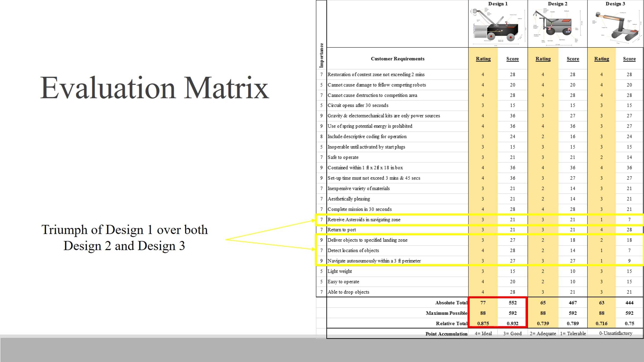Click the Deliver objects to specified landing zone row
644x362 pixels.
[479, 240]
